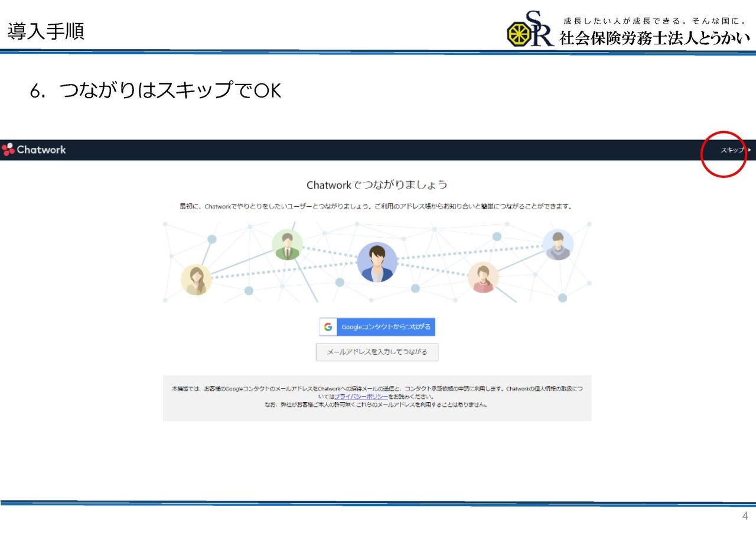
Task: Click the green-suited man avatar
Action: tap(288, 245)
